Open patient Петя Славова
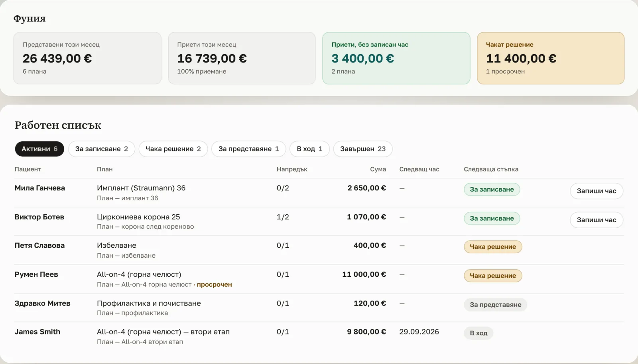638x364 pixels. point(39,245)
